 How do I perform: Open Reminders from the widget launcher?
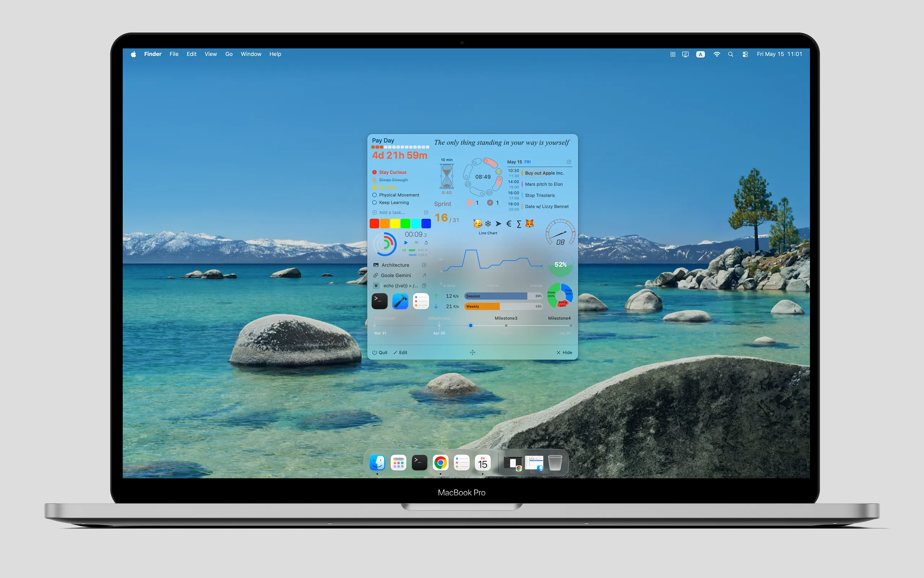[x=421, y=301]
